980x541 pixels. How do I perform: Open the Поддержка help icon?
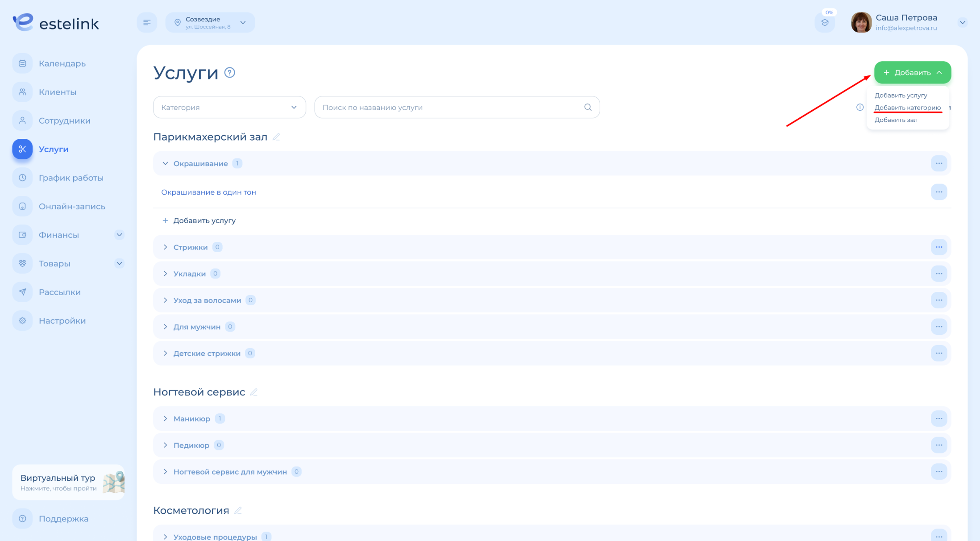tap(22, 519)
